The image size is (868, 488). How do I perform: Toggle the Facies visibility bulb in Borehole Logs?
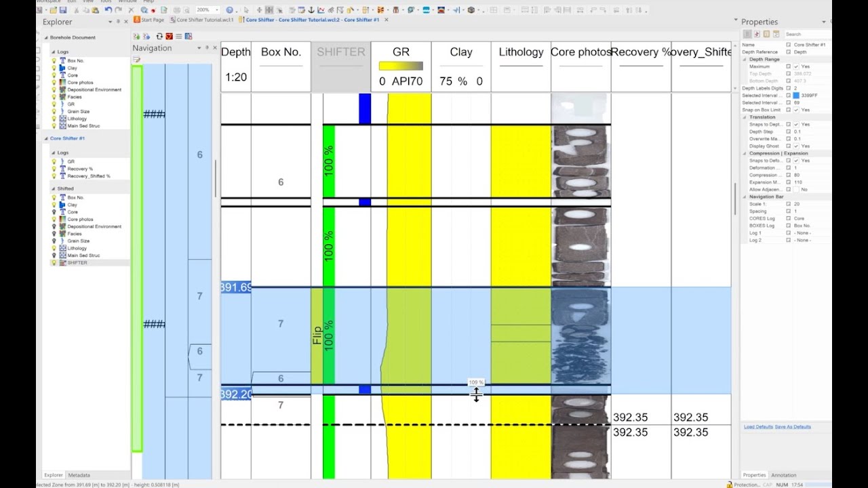tap(54, 97)
